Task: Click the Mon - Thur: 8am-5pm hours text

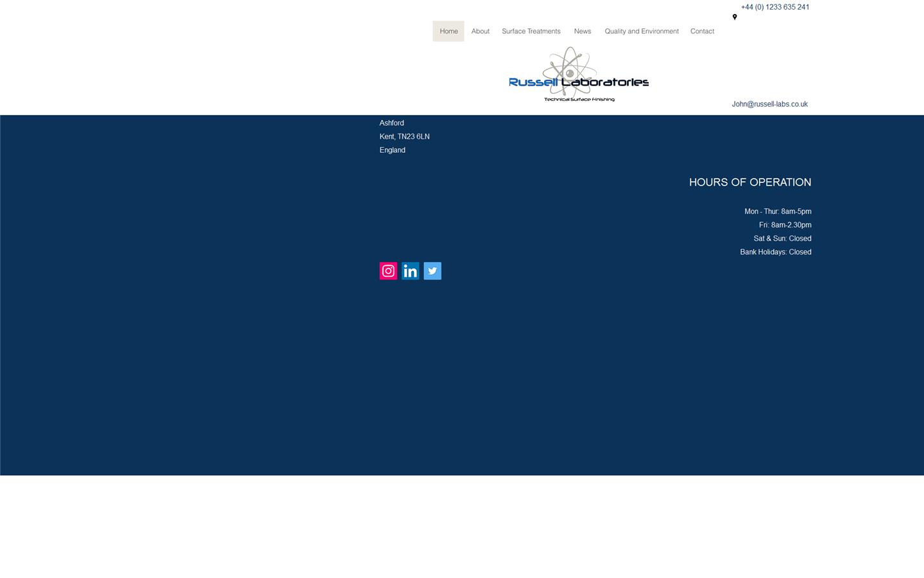Action: 778,211
